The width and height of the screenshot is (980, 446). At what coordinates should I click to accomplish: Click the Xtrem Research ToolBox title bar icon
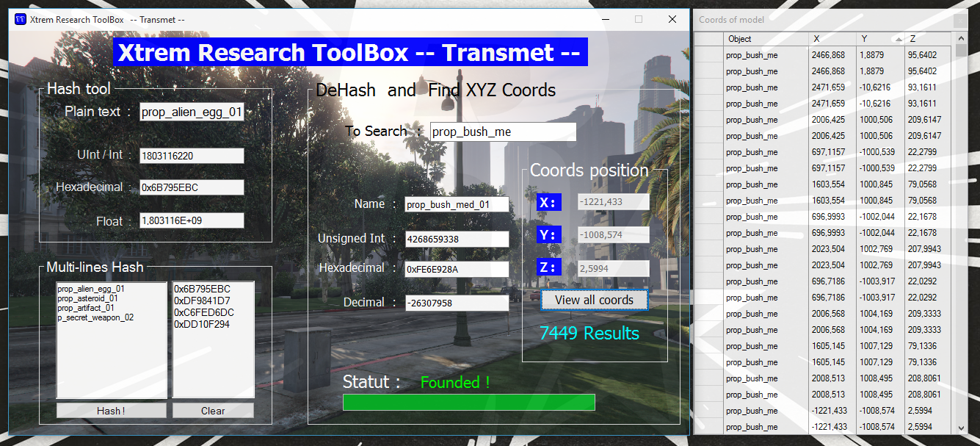pos(21,19)
